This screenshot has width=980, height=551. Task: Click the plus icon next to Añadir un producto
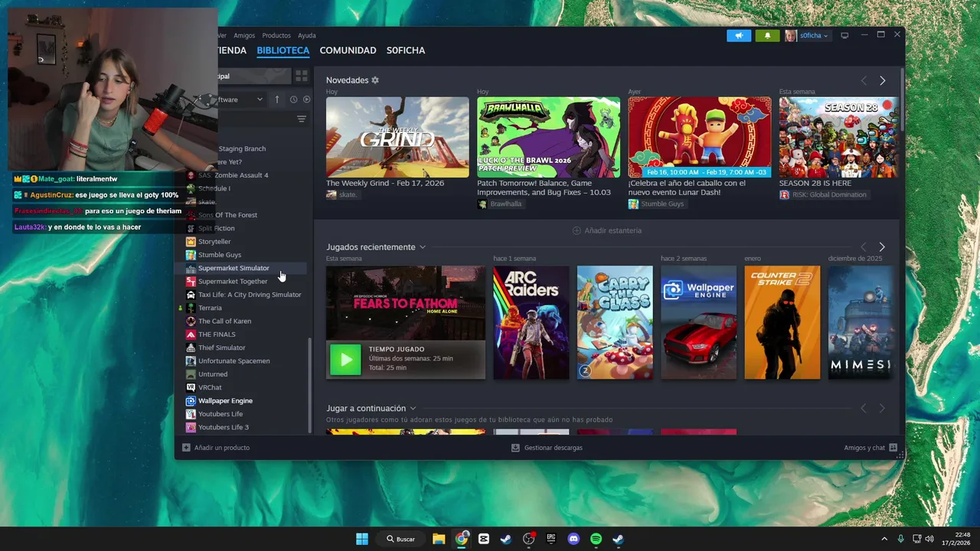point(186,448)
